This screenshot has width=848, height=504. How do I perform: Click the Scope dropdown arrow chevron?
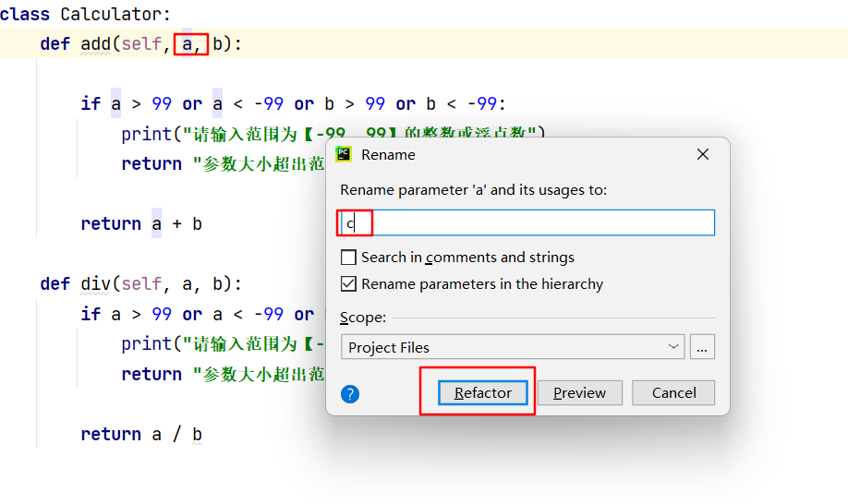673,346
